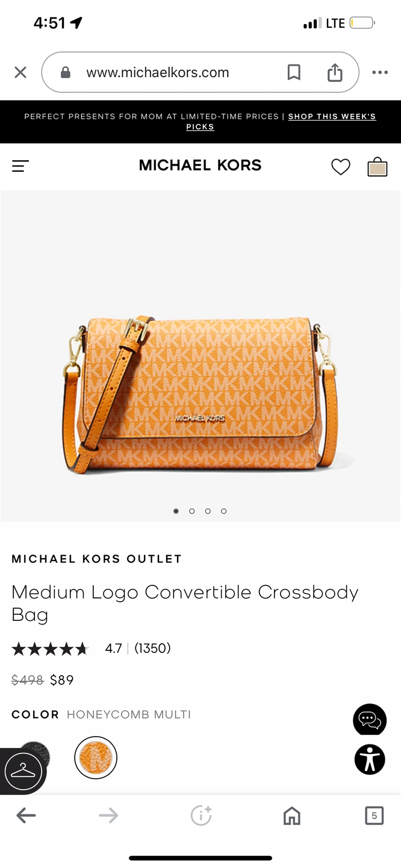The height and width of the screenshot is (868, 401).
Task: Open the shopping bag icon
Action: (x=378, y=166)
